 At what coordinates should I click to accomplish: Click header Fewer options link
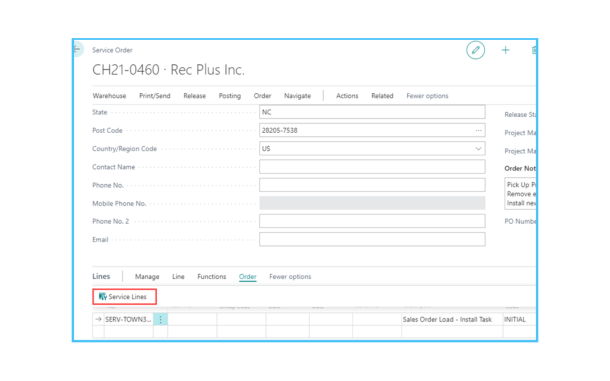pos(427,96)
